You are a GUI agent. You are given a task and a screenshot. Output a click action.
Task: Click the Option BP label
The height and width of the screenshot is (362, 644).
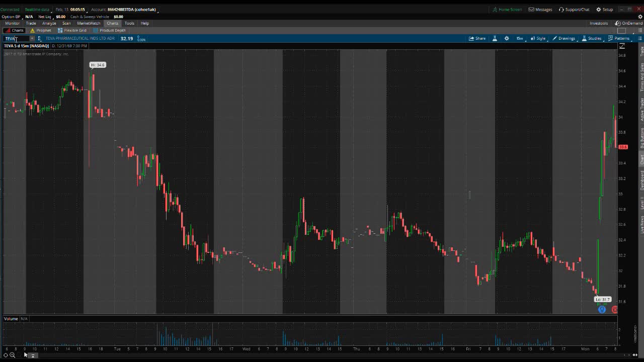point(11,17)
